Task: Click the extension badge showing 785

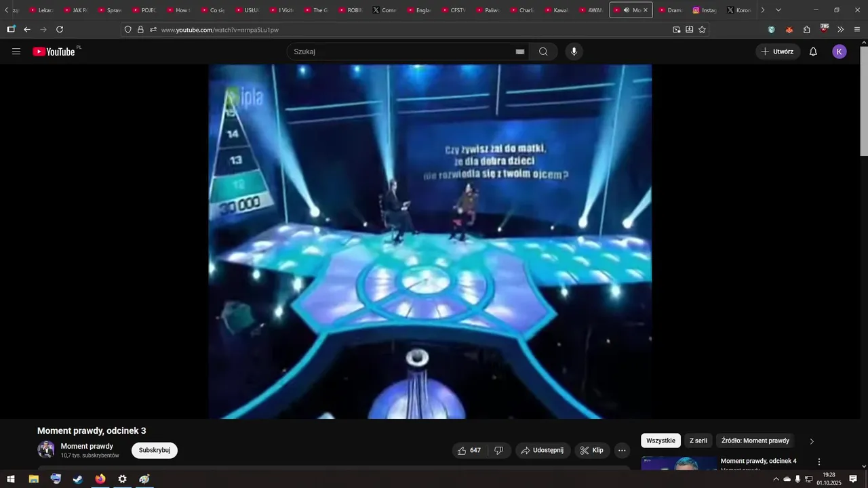Action: [x=824, y=28]
